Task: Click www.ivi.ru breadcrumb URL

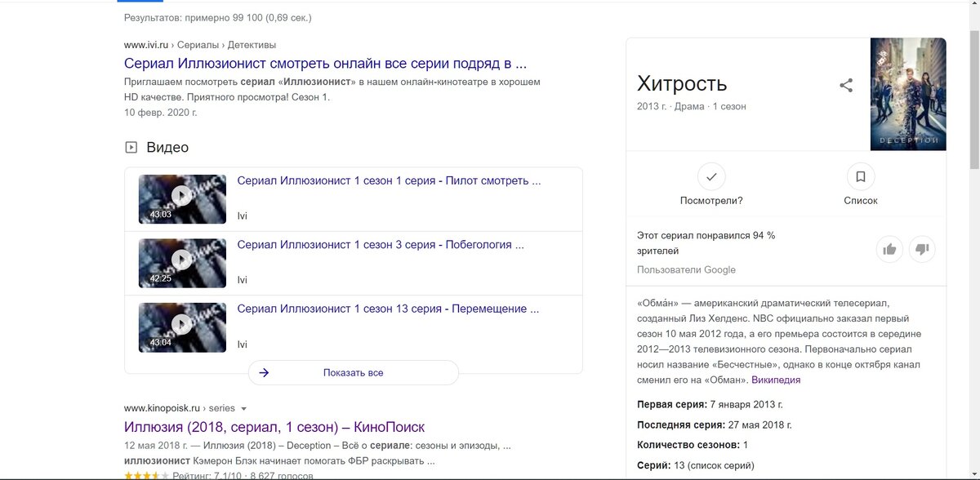Action: (x=146, y=45)
